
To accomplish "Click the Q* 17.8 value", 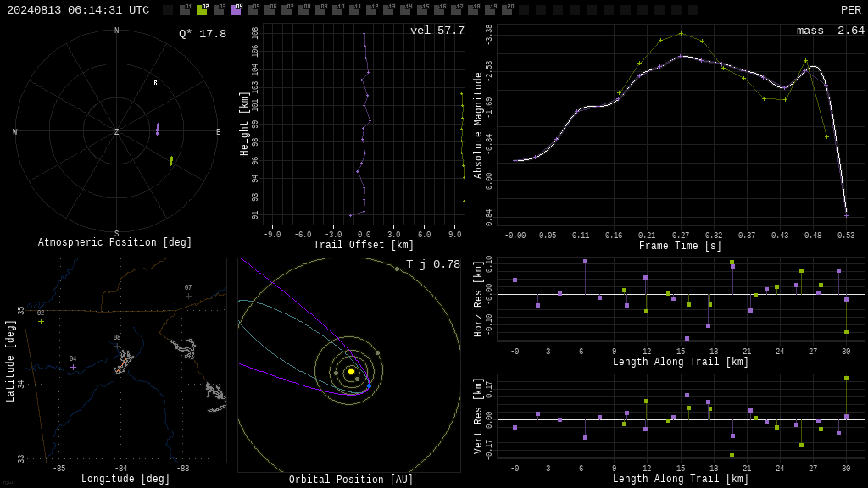I will (203, 34).
